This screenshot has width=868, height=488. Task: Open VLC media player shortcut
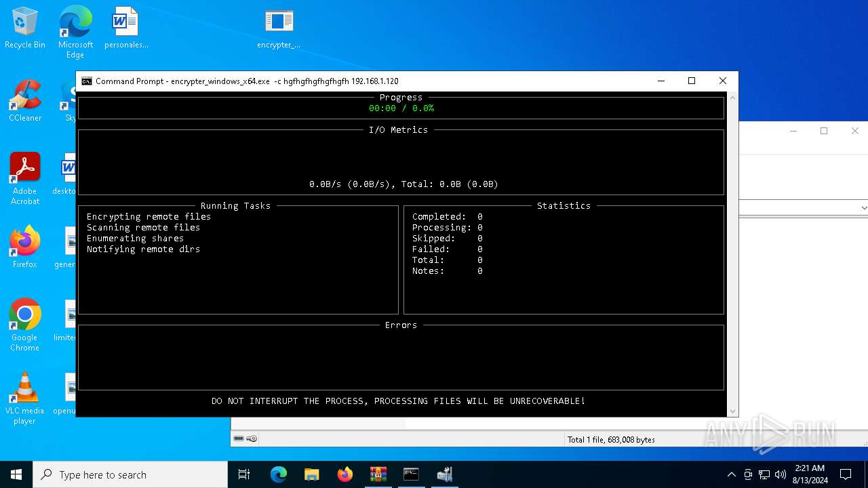[x=24, y=399]
